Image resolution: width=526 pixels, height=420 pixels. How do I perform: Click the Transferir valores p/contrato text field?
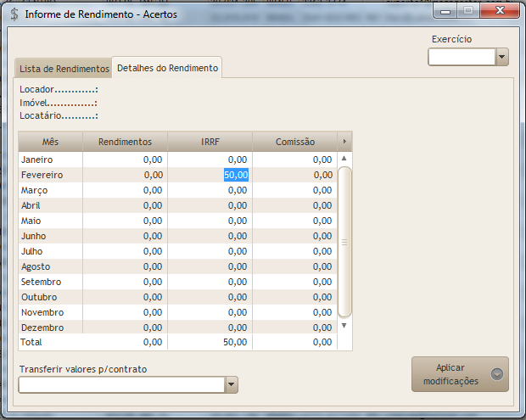click(x=120, y=385)
